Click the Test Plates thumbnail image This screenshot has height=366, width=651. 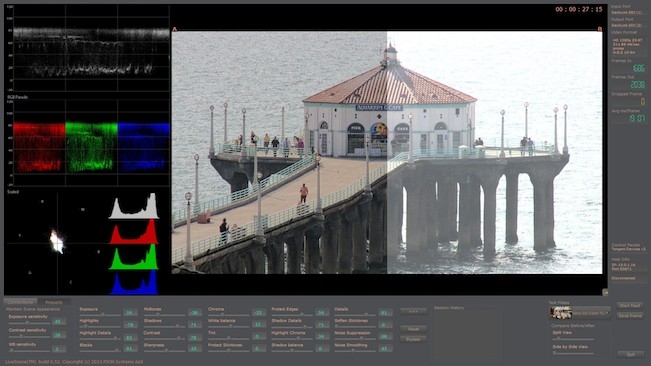561,313
